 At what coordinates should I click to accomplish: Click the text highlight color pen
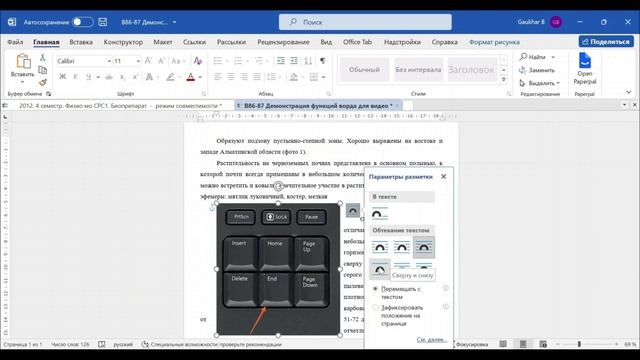tap(170, 77)
